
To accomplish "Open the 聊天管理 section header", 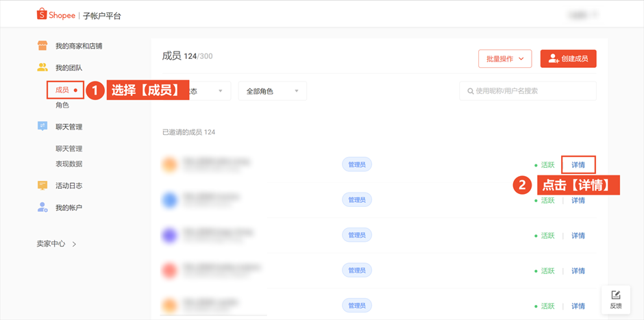I will [69, 127].
